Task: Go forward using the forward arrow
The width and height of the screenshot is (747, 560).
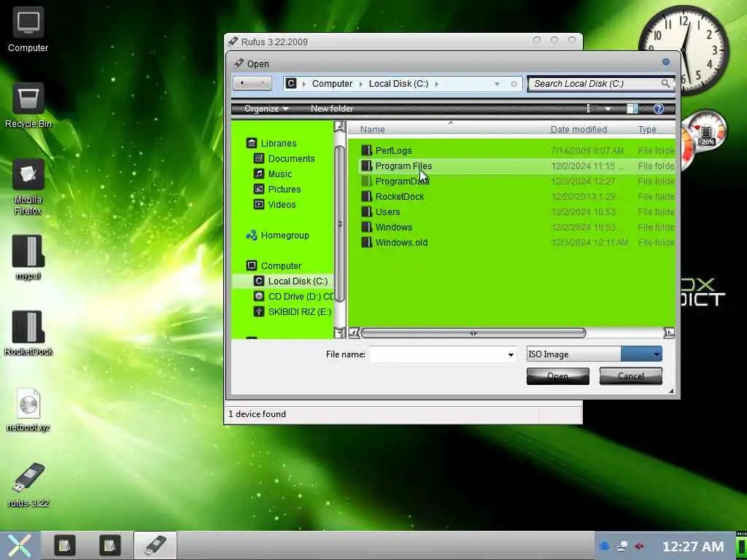Action: [x=262, y=83]
